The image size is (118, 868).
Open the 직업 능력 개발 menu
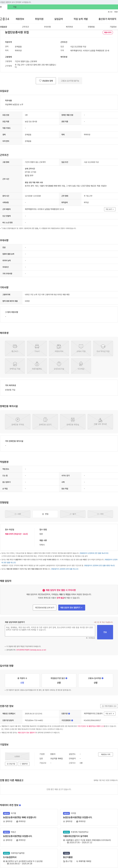pyautogui.click(x=81, y=19)
